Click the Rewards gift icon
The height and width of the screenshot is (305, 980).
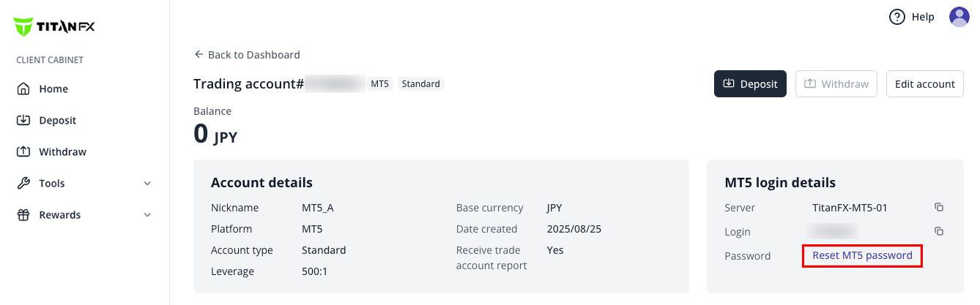pos(23,215)
